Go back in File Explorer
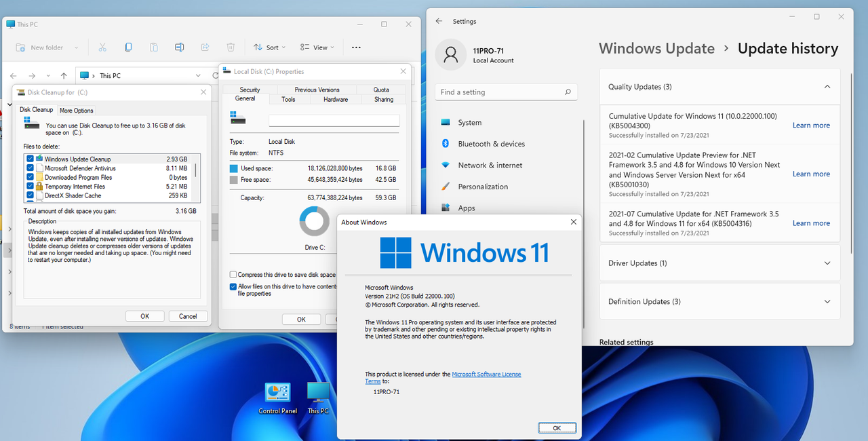The image size is (868, 441). tap(13, 76)
